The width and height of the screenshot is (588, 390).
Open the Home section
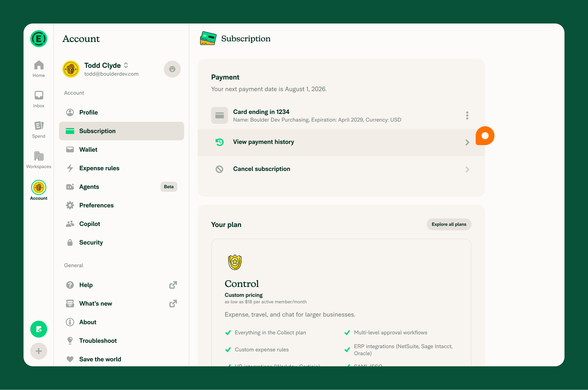39,69
